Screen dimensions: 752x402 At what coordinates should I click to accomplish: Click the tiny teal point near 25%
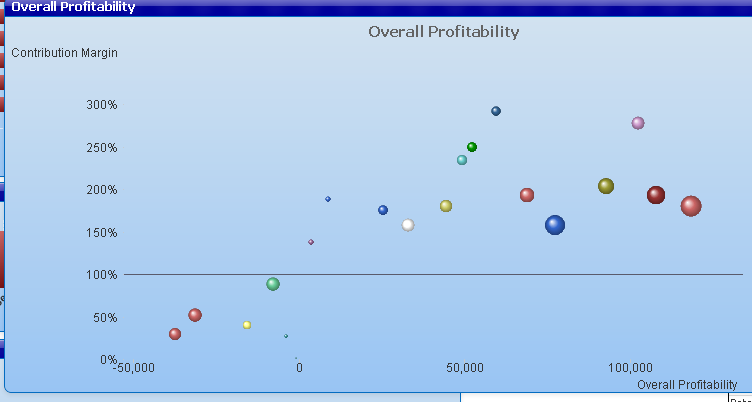(286, 336)
